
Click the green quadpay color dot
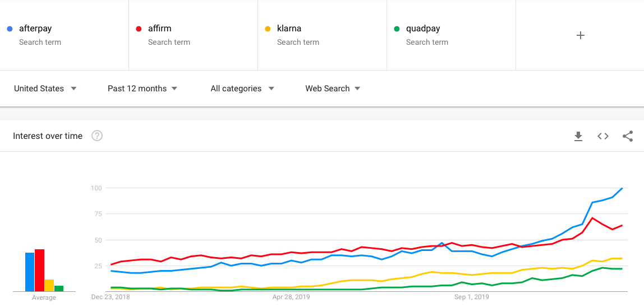tap(397, 29)
